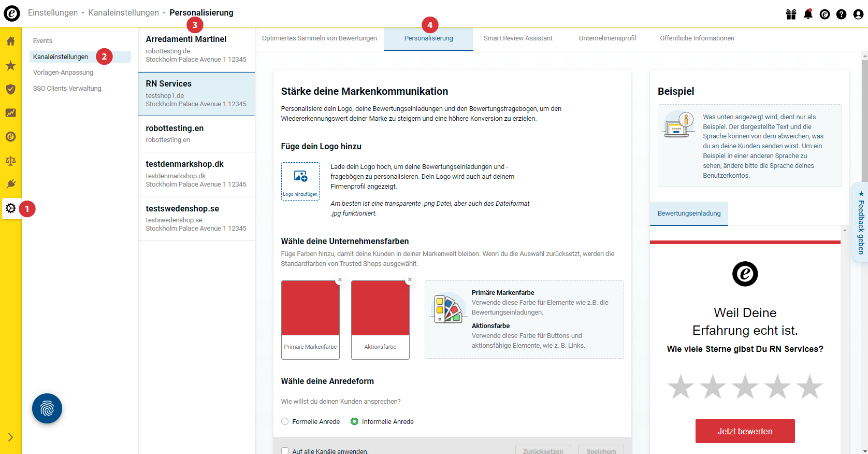
Task: Open the Unternehmensprofil tab
Action: tap(607, 38)
